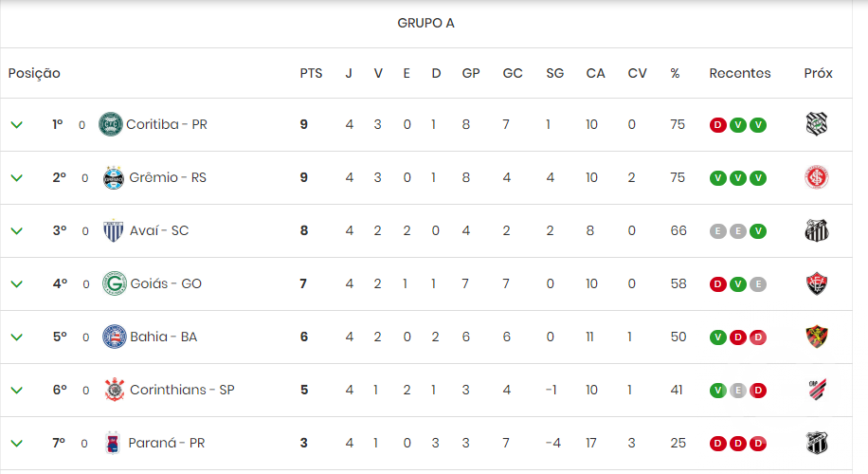The width and height of the screenshot is (868, 474).
Task: Click next opponent crest in Corinthians row
Action: (817, 390)
